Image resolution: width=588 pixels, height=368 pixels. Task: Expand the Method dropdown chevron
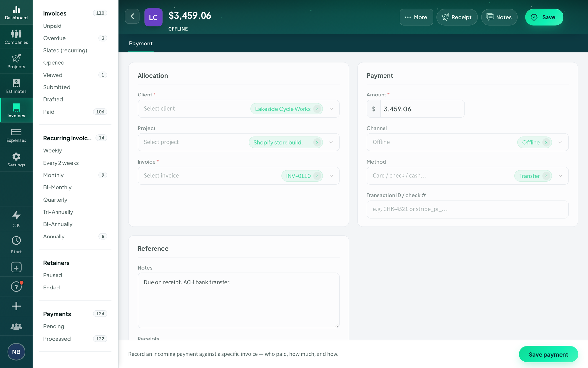tap(560, 176)
